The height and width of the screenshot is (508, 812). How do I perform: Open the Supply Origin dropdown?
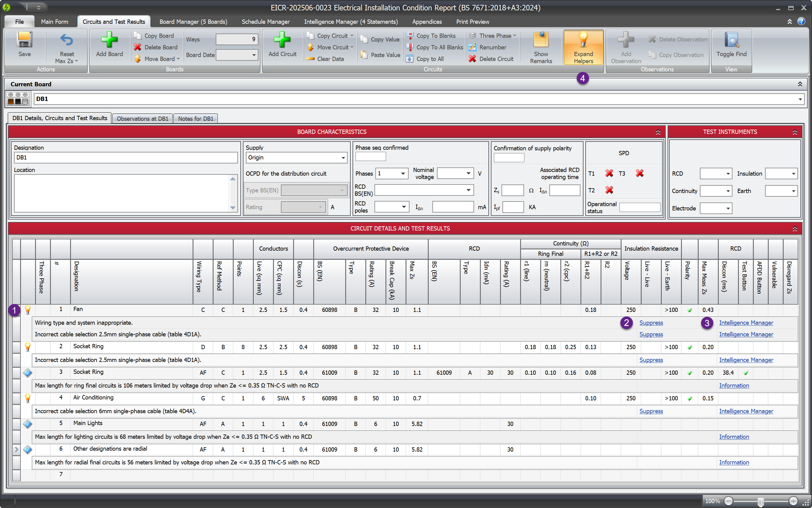(343, 157)
